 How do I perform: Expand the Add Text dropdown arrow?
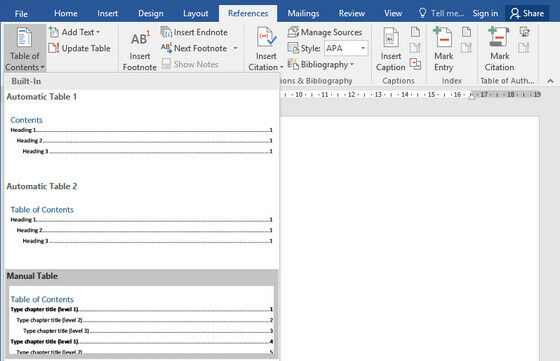(x=98, y=32)
